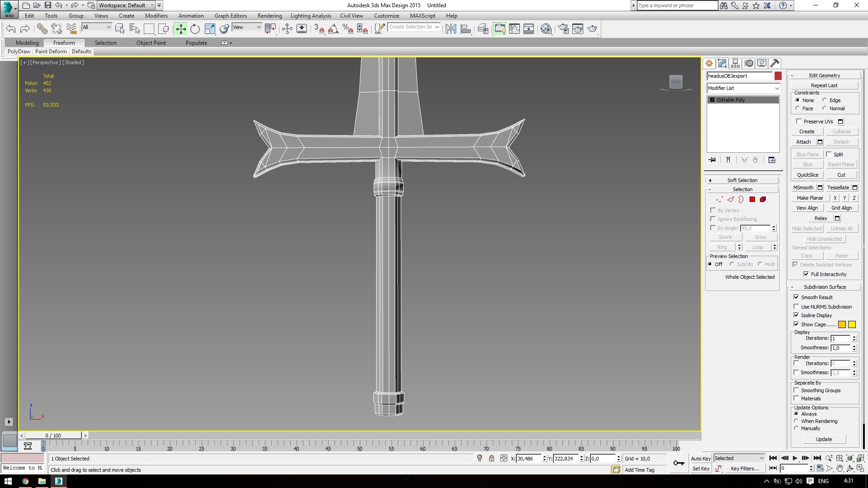The image size is (868, 488).
Task: Open the Rendering menu
Action: (269, 16)
